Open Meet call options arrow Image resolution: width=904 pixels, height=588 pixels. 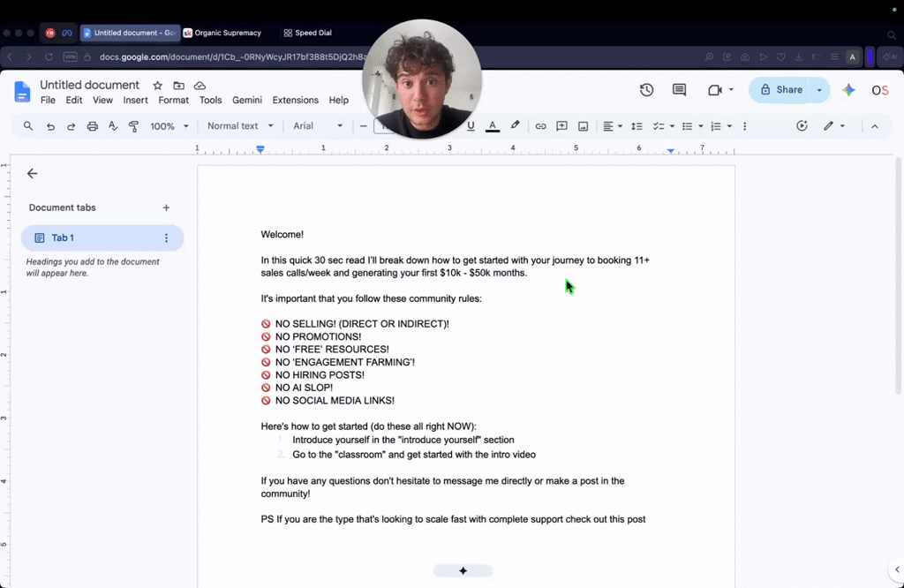pos(731,90)
